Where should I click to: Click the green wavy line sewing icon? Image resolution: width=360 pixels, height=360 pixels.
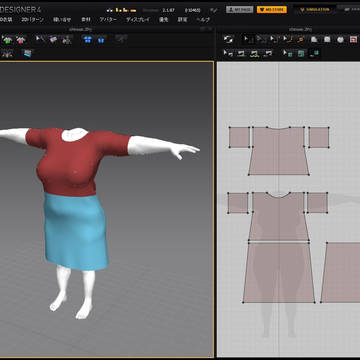(254, 53)
